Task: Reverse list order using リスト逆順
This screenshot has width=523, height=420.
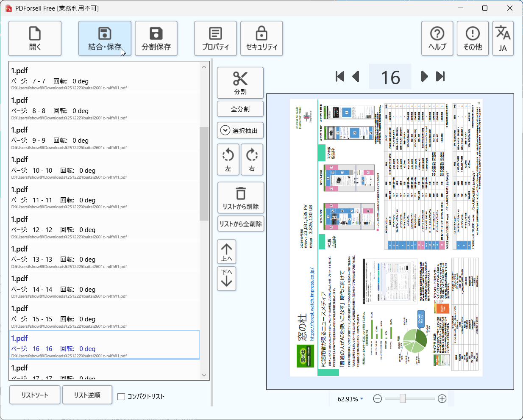Action: click(x=87, y=395)
